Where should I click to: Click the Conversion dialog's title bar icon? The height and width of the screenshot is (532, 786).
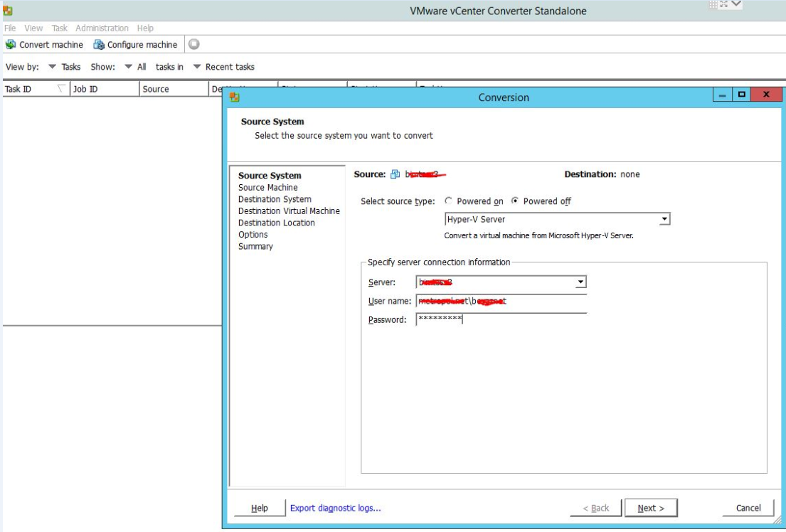coord(234,97)
